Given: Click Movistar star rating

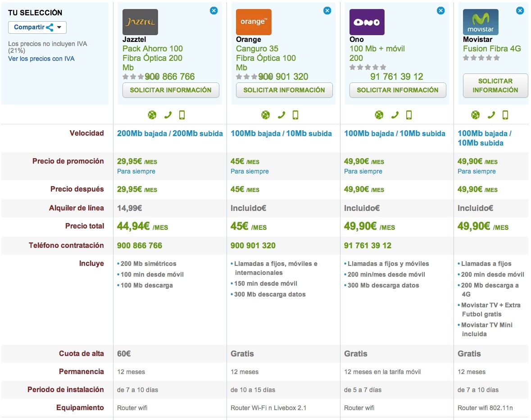Looking at the screenshot, I should [x=481, y=58].
